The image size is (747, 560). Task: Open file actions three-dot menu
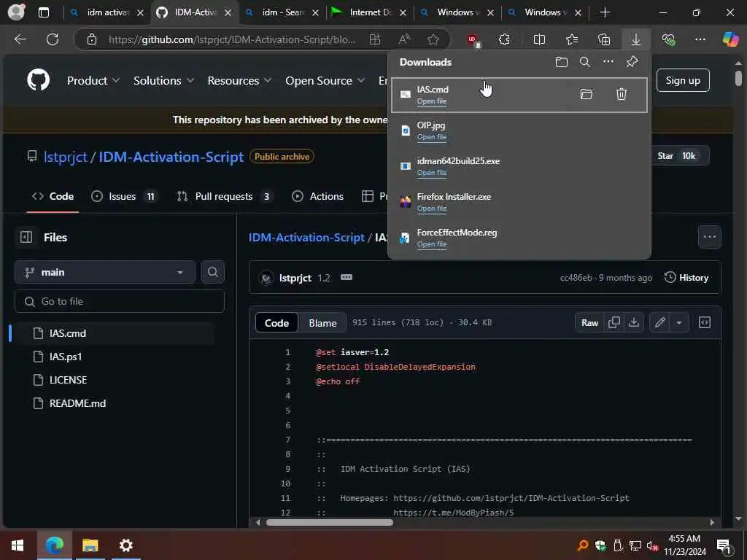click(x=709, y=237)
